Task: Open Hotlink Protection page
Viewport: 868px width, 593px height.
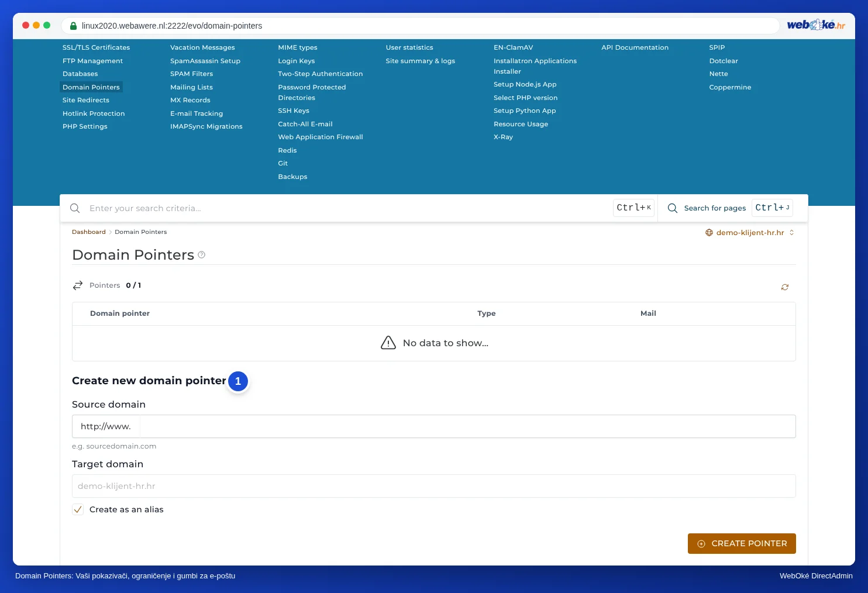Action: (x=94, y=113)
